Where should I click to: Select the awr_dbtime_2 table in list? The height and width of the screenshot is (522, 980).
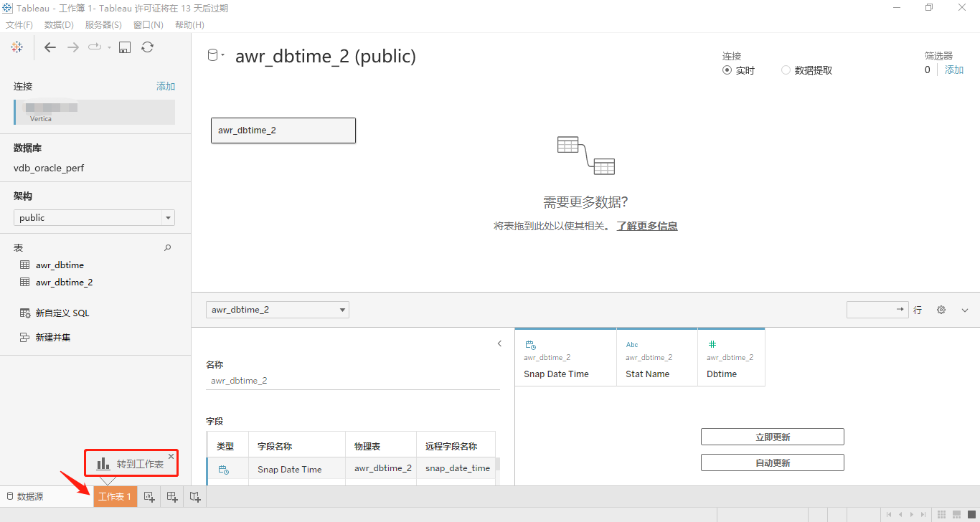pos(64,282)
